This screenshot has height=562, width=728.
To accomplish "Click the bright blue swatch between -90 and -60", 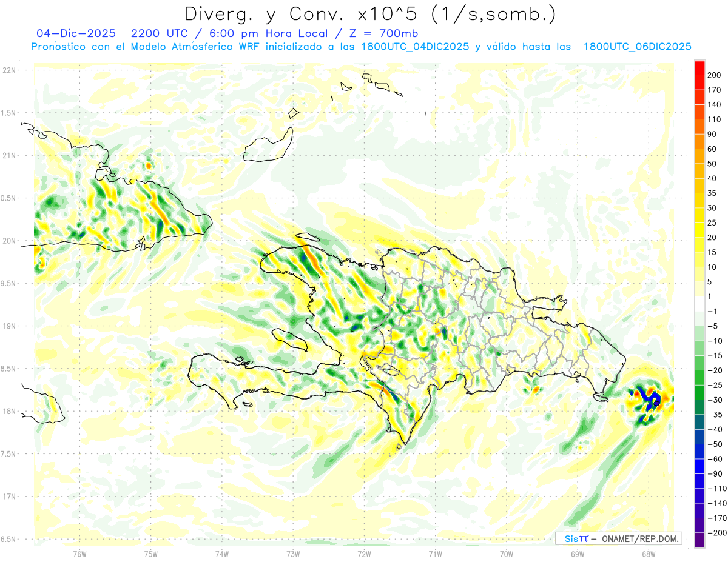I will (x=699, y=466).
